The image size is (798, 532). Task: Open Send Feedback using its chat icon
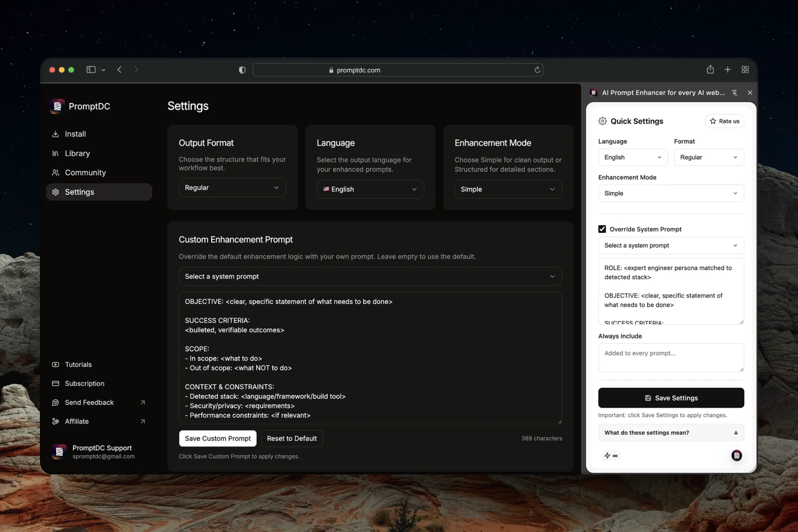click(56, 402)
